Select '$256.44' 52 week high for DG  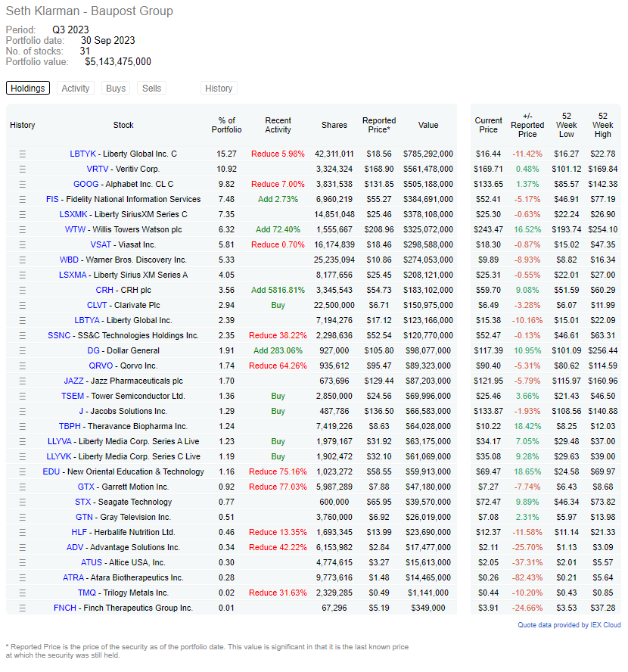coord(603,350)
